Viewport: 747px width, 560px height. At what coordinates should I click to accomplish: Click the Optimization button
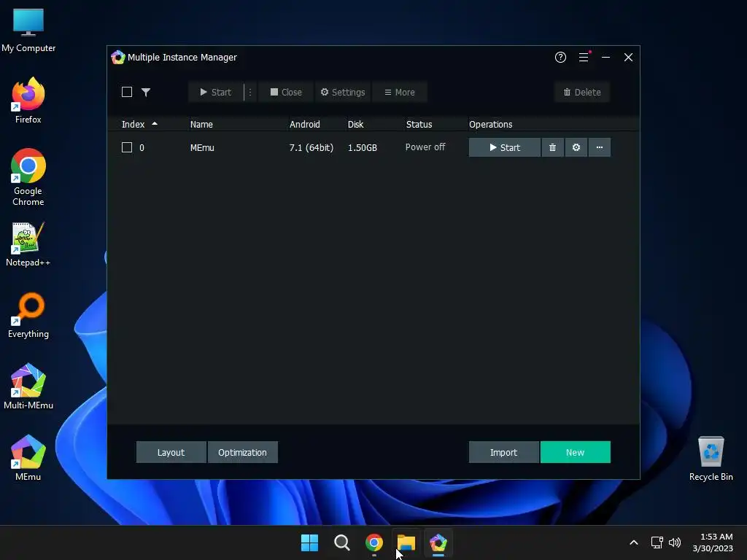click(242, 452)
